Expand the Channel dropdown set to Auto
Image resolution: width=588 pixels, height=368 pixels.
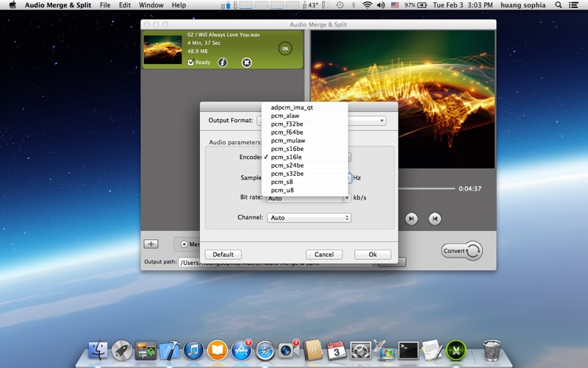309,218
